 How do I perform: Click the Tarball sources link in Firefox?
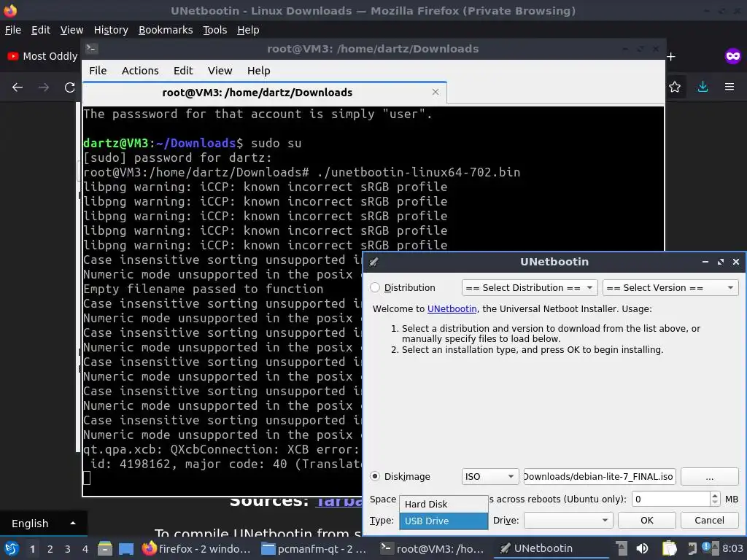[x=339, y=501]
